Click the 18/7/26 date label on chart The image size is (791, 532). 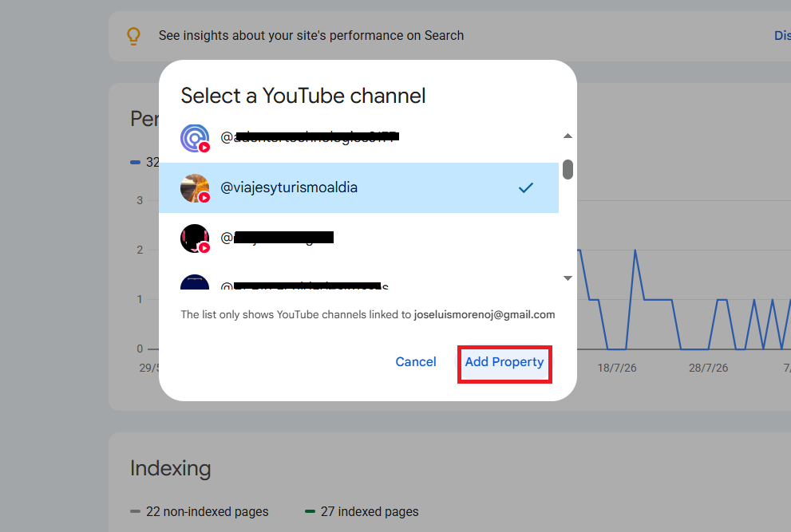(616, 368)
